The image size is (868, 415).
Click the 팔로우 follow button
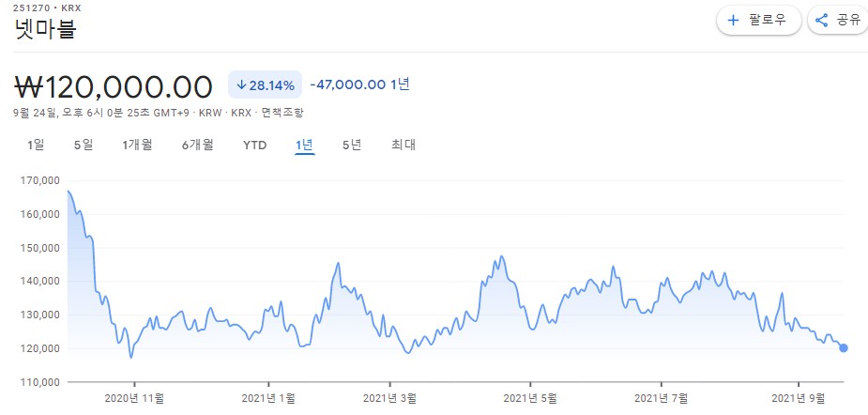759,21
